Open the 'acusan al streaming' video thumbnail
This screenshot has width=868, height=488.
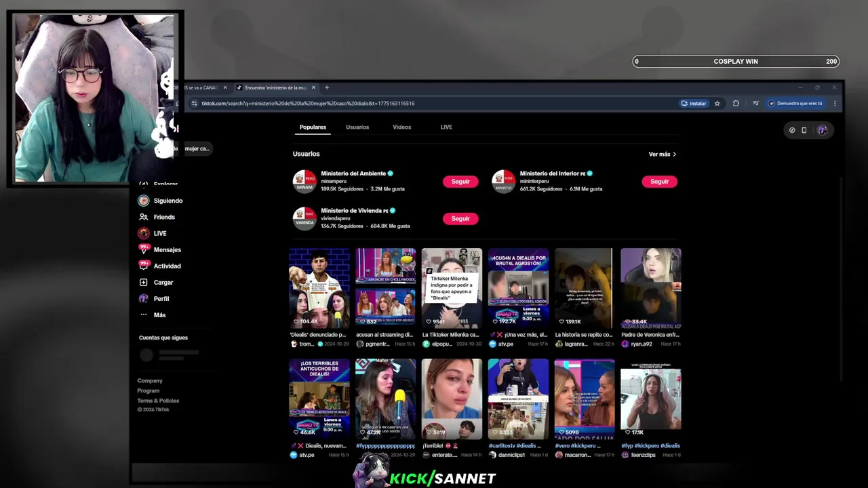tap(385, 288)
